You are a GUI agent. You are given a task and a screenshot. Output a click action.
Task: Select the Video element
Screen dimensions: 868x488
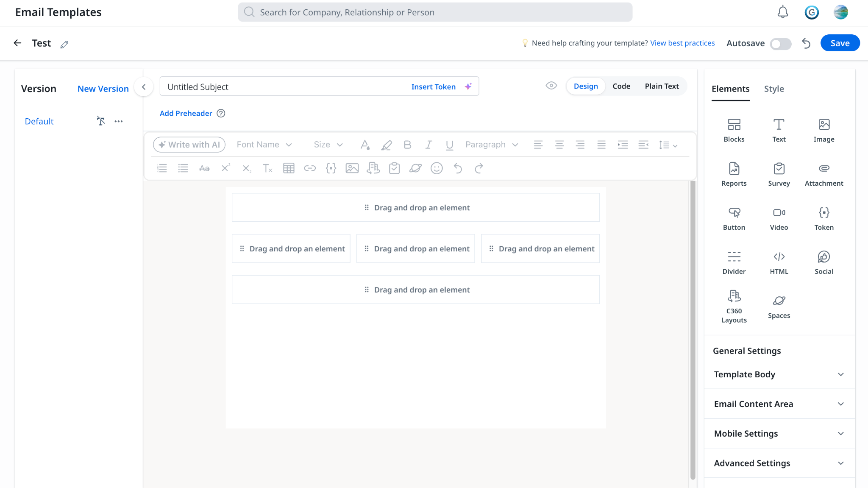tap(779, 218)
